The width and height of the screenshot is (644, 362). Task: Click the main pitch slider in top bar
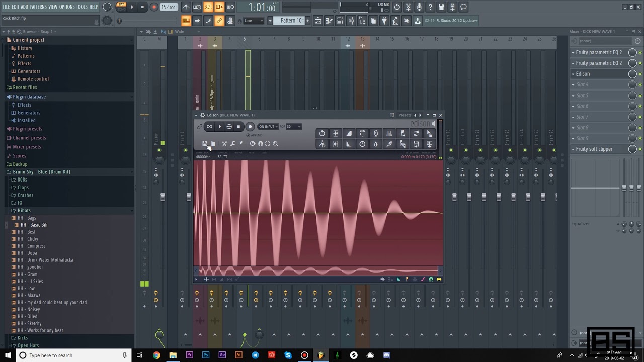click(x=119, y=21)
